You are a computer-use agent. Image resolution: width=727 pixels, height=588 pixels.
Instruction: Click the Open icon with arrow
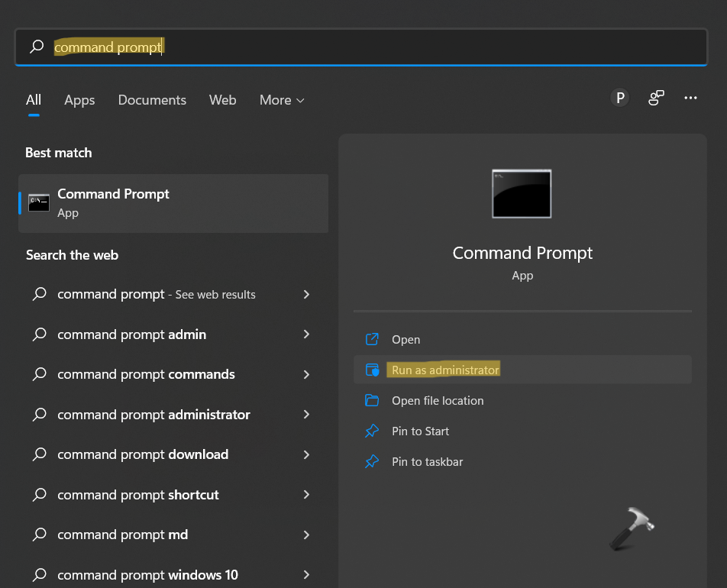(x=372, y=340)
